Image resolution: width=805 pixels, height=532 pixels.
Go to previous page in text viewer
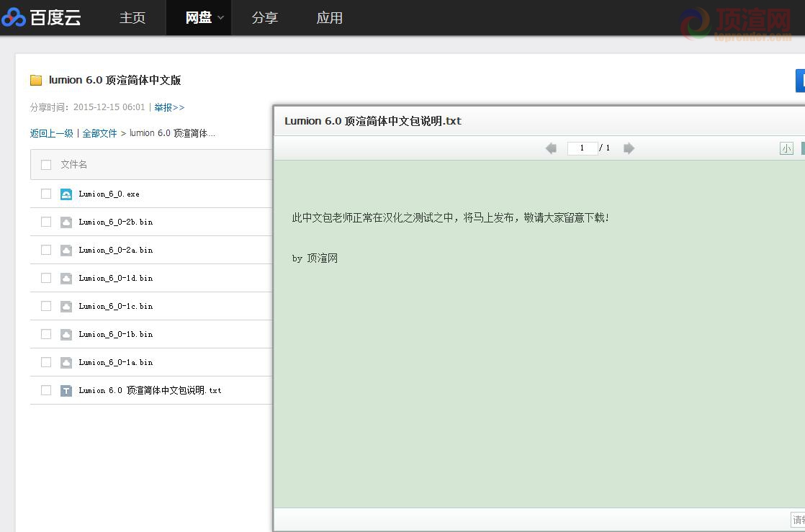coord(551,148)
